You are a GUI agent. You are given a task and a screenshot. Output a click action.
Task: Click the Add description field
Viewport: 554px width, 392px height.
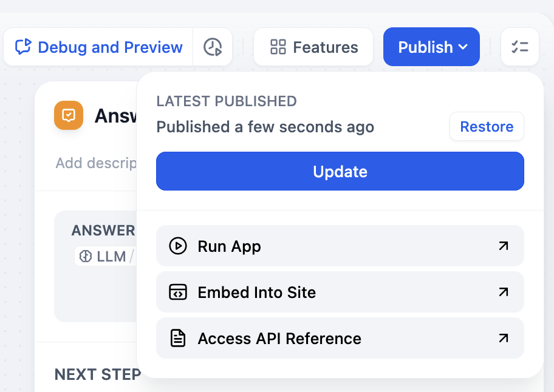click(x=95, y=163)
